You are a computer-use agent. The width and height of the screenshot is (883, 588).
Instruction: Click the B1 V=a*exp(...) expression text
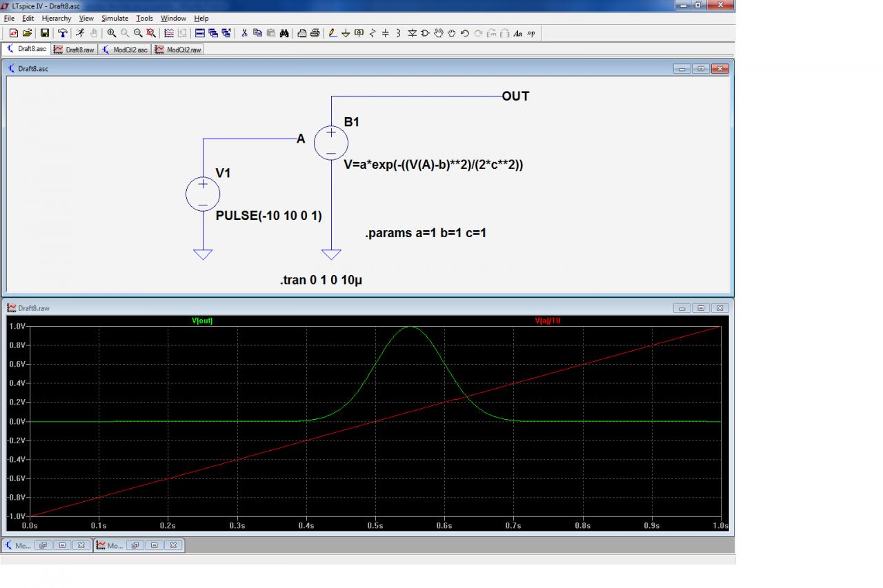[433, 165]
